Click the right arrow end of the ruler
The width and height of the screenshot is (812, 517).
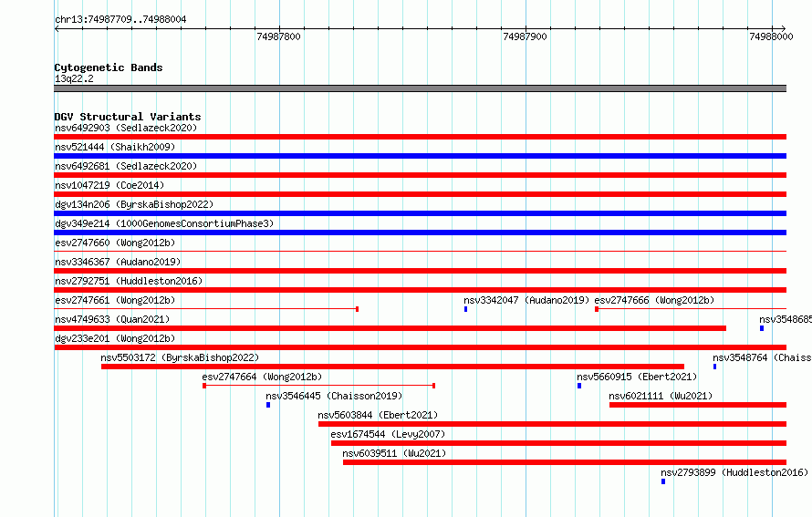[784, 28]
